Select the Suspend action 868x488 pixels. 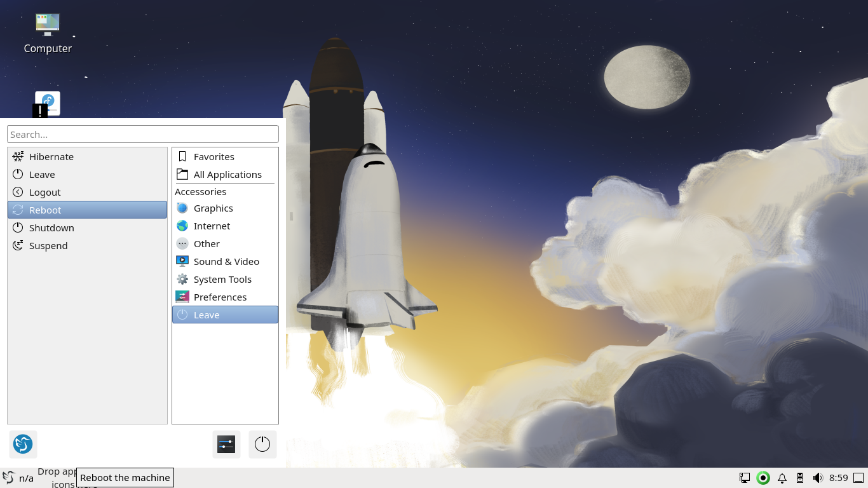87,245
